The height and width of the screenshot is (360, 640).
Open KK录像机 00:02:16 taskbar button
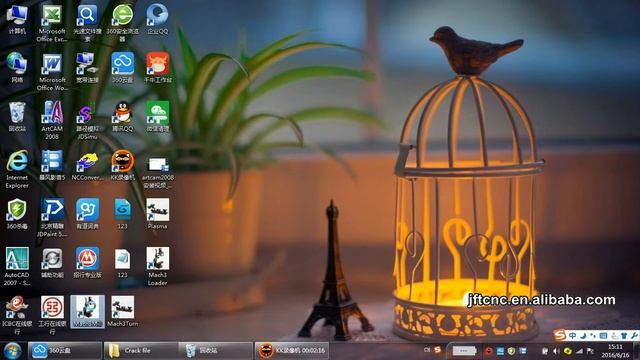click(292, 351)
